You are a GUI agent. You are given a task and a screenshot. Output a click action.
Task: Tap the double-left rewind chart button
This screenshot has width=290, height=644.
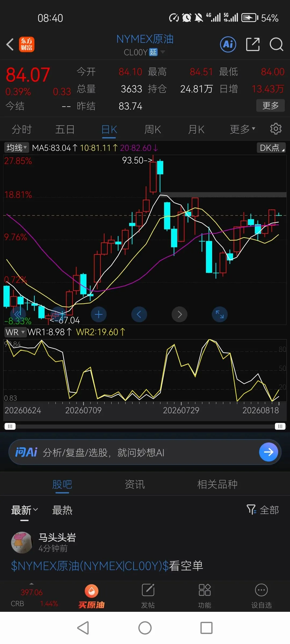coord(18,314)
